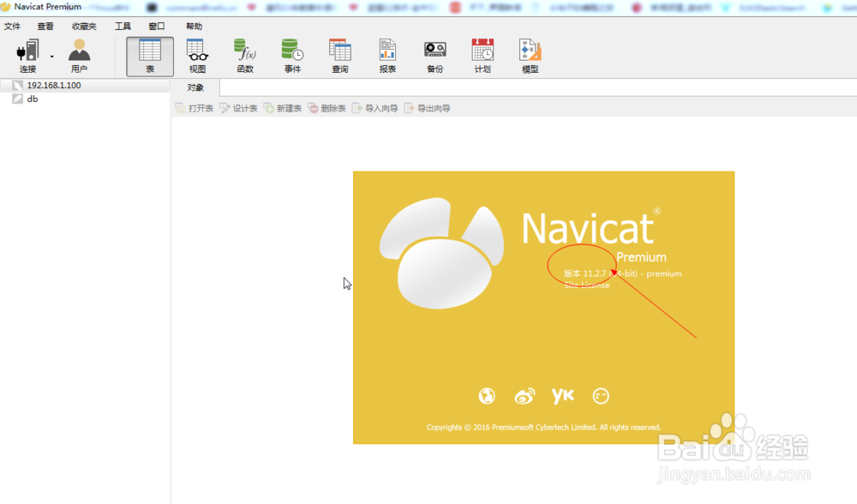Open the 帮助 help menu
This screenshot has width=857, height=504.
point(194,27)
